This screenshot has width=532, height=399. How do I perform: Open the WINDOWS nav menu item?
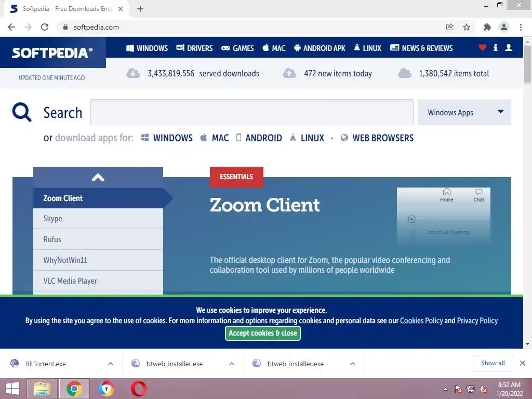(x=147, y=48)
